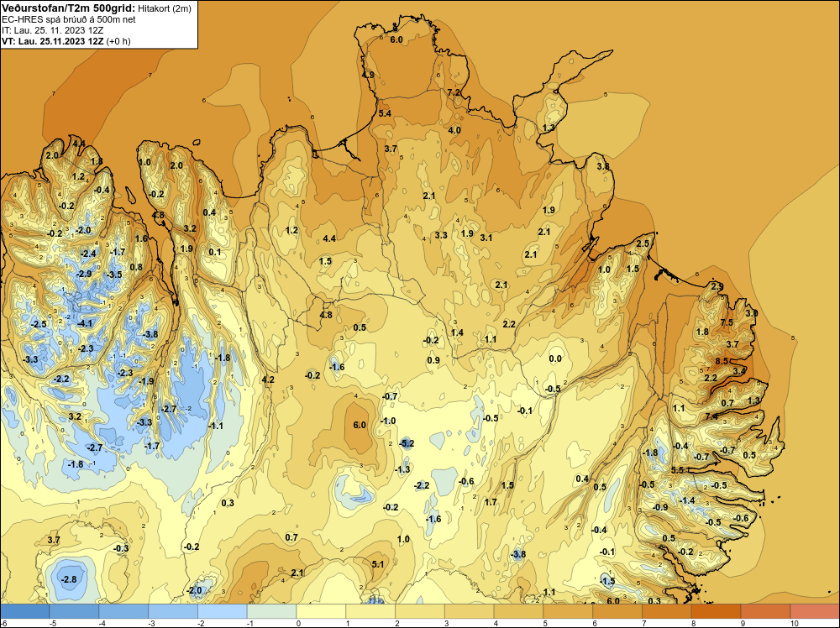Screen dimensions: 840x628
Task: Click the legend swatch between 4 and 5
Action: coord(518,611)
